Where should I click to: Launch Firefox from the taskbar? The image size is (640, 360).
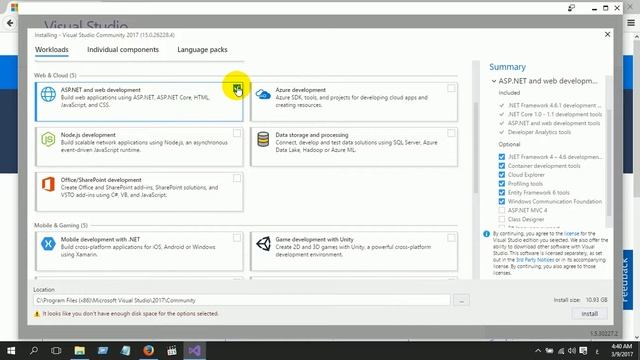[x=149, y=351]
